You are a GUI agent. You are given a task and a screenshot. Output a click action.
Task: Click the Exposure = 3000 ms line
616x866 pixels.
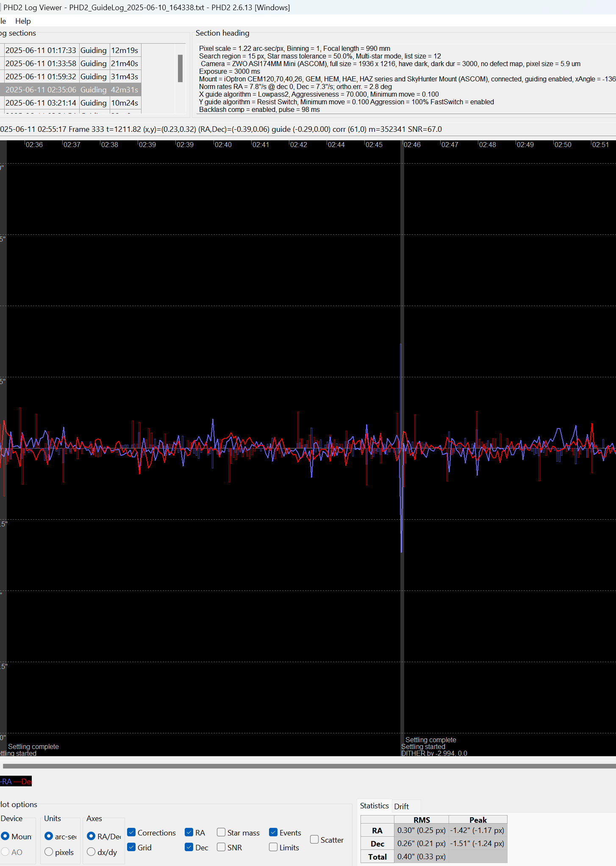[x=230, y=71]
